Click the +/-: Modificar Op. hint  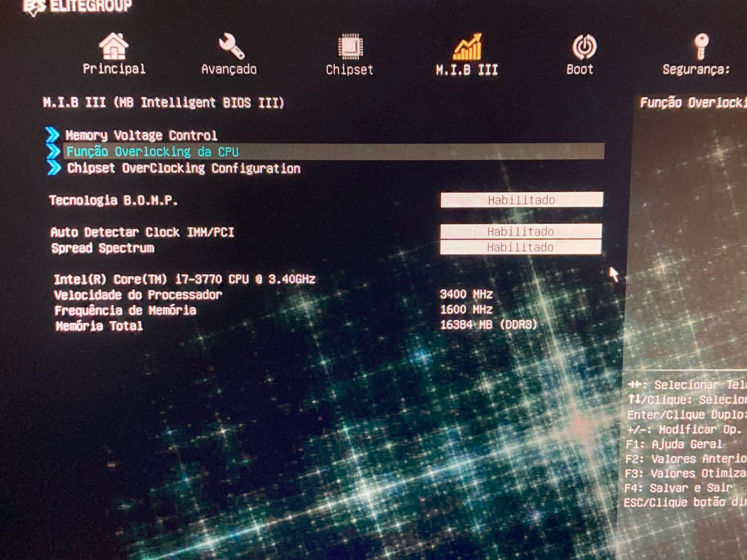pyautogui.click(x=684, y=429)
